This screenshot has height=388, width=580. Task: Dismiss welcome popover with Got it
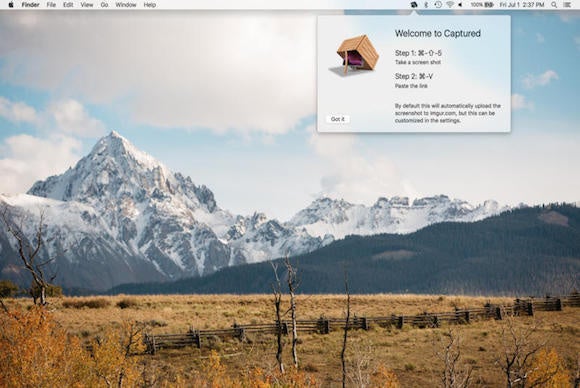click(338, 119)
